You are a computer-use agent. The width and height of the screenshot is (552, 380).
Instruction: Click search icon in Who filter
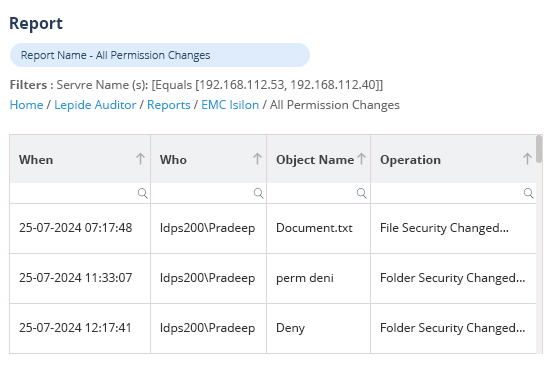[258, 193]
